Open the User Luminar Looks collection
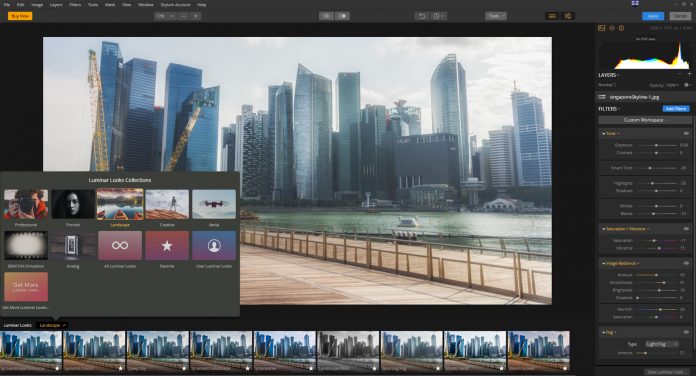 click(x=214, y=245)
